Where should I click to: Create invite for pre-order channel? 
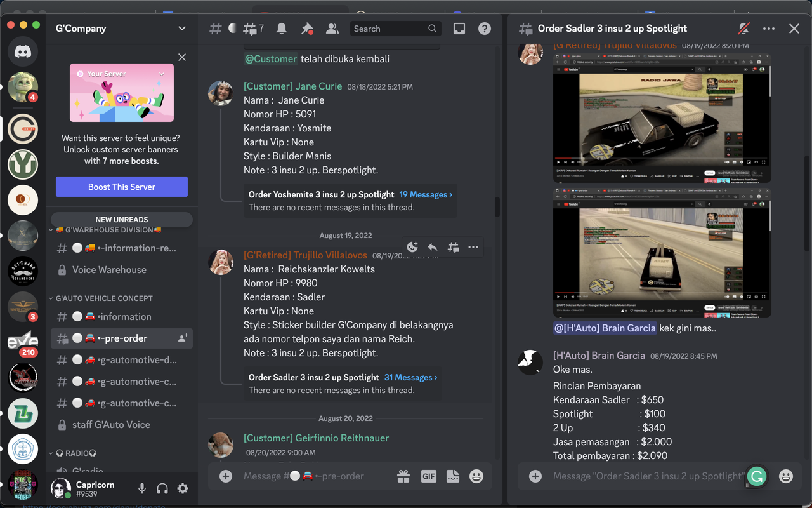click(183, 338)
